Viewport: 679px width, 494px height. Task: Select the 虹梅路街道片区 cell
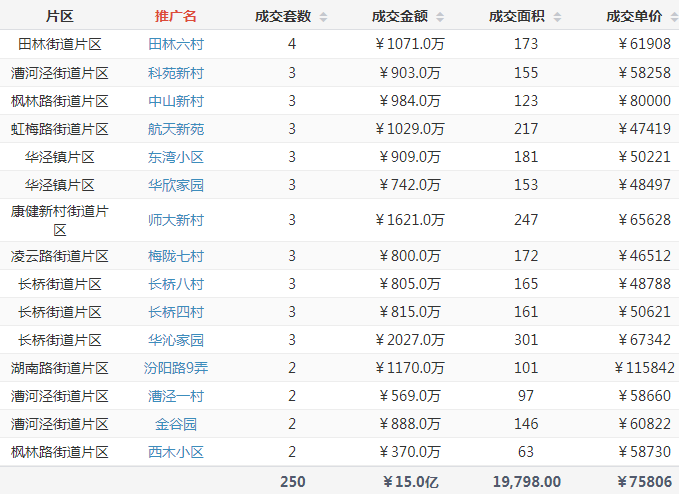click(x=60, y=129)
